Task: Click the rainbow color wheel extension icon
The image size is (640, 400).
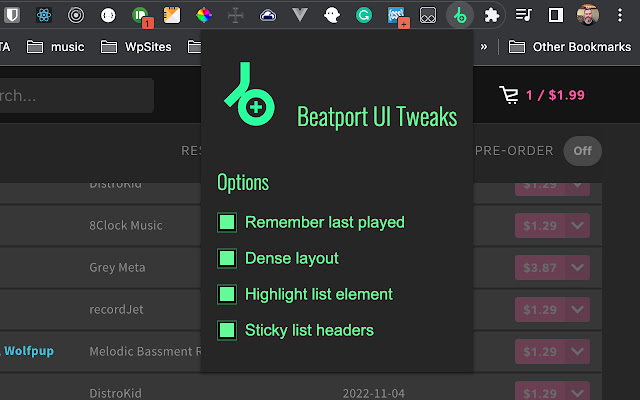Action: coord(204,15)
